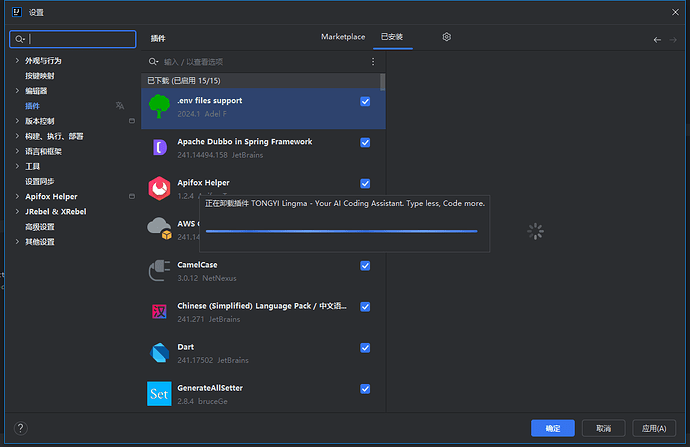This screenshot has width=690, height=447.
Task: Focus the settings search field
Action: [x=73, y=39]
